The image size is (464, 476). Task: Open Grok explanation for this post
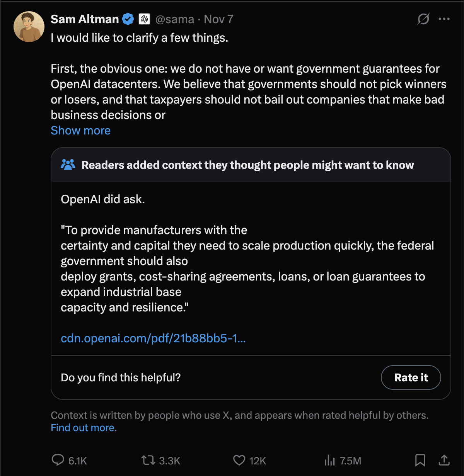(x=423, y=19)
